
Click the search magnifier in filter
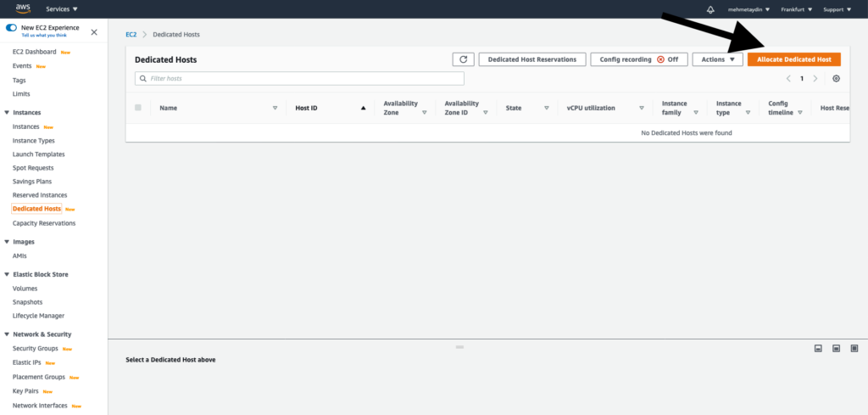point(143,79)
